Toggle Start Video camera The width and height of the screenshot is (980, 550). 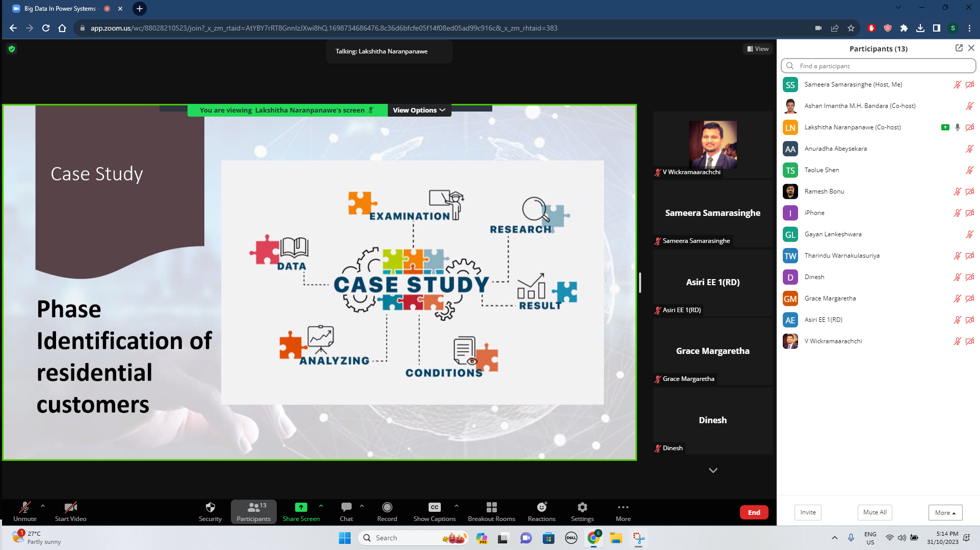click(x=70, y=507)
